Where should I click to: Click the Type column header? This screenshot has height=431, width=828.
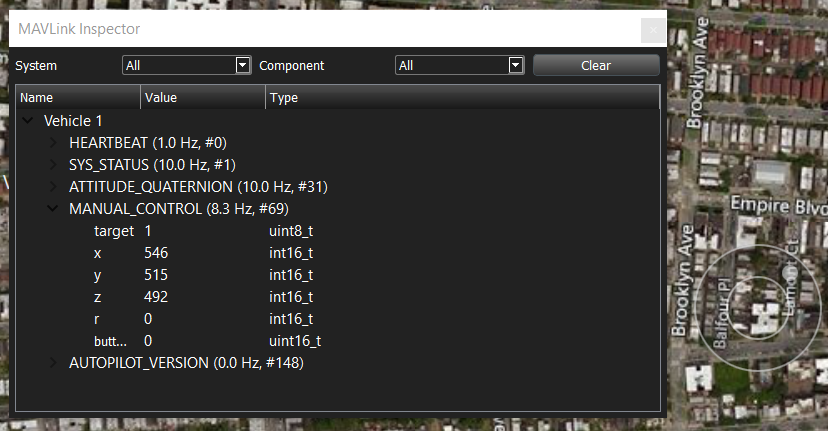click(463, 98)
